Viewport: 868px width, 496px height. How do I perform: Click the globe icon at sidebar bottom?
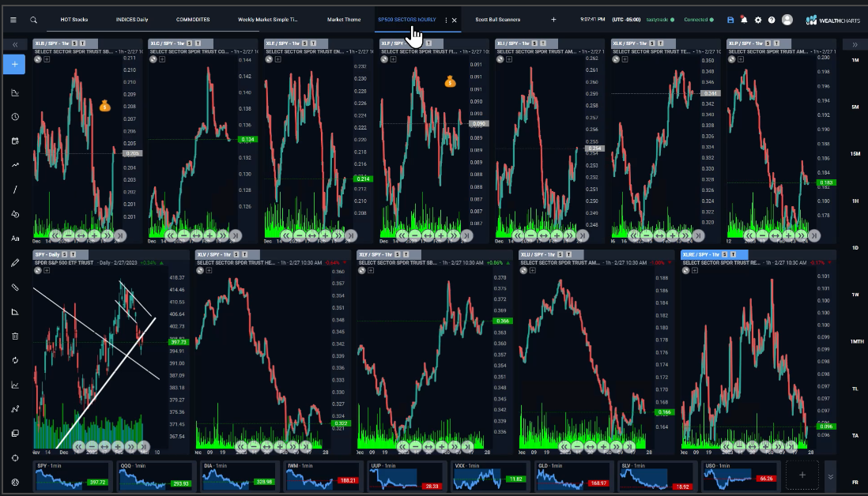point(15,482)
